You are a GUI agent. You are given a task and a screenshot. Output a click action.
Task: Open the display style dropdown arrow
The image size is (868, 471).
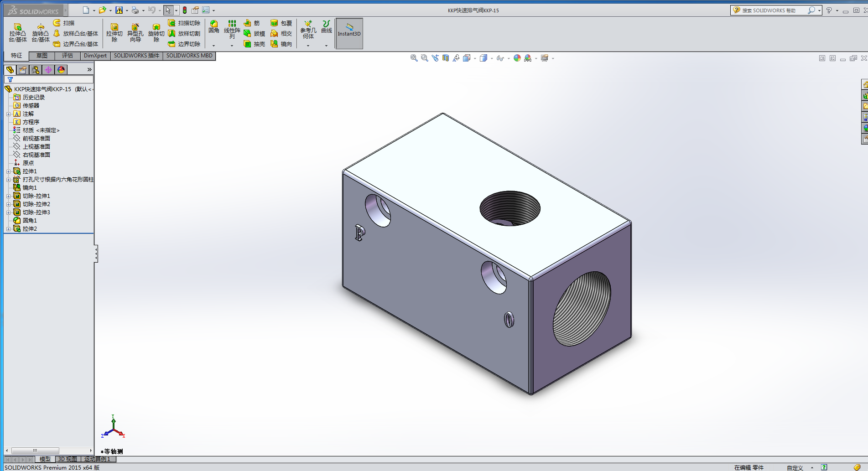pos(492,58)
